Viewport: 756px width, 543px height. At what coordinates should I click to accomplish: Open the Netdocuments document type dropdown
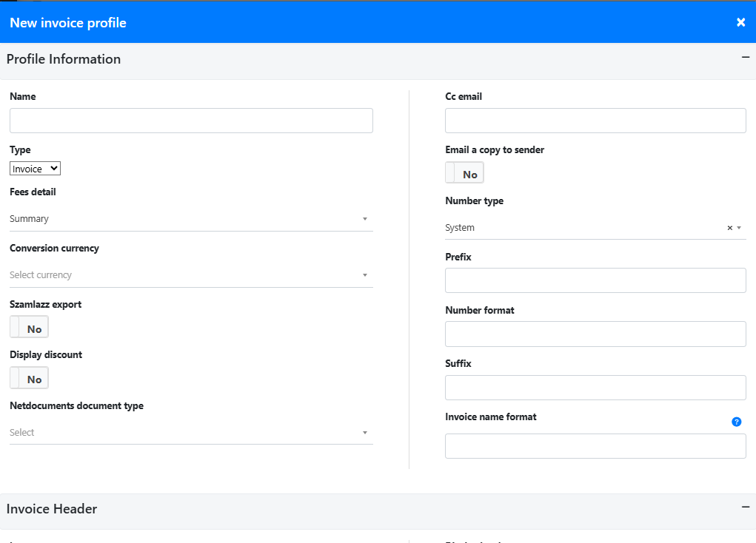point(190,433)
